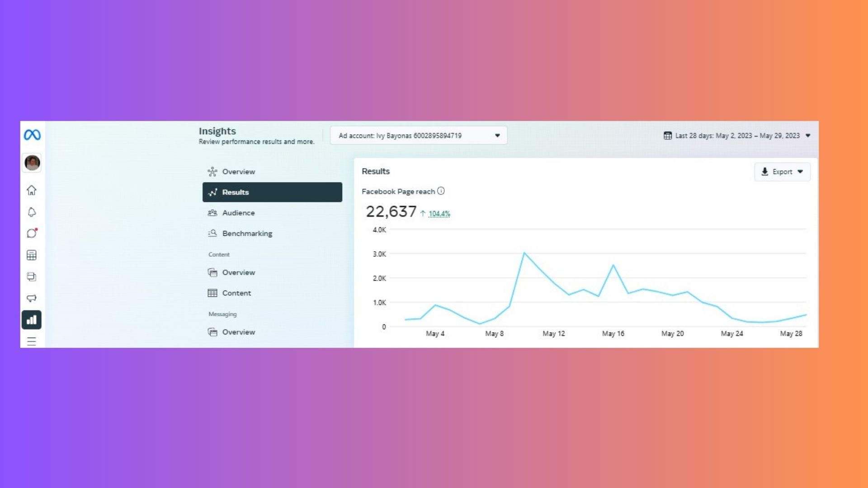Image resolution: width=868 pixels, height=488 pixels.
Task: Click the chart peak near May 10
Action: tap(524, 253)
